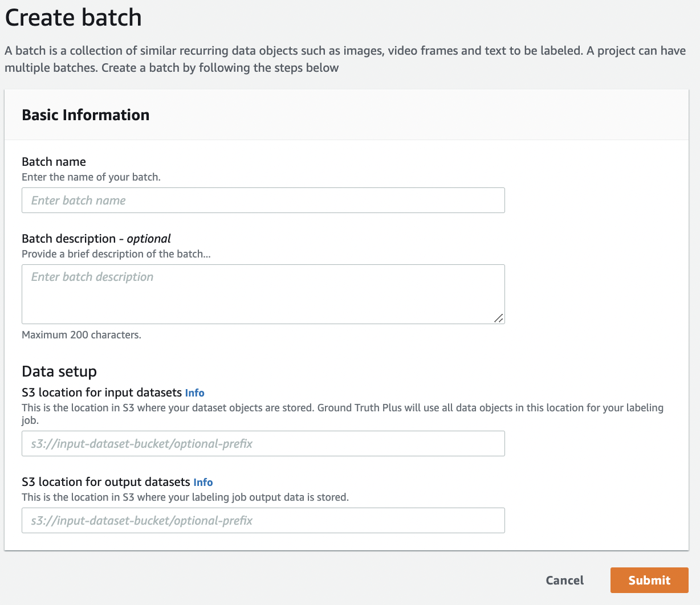Click the S3 input datasets location field

263,444
